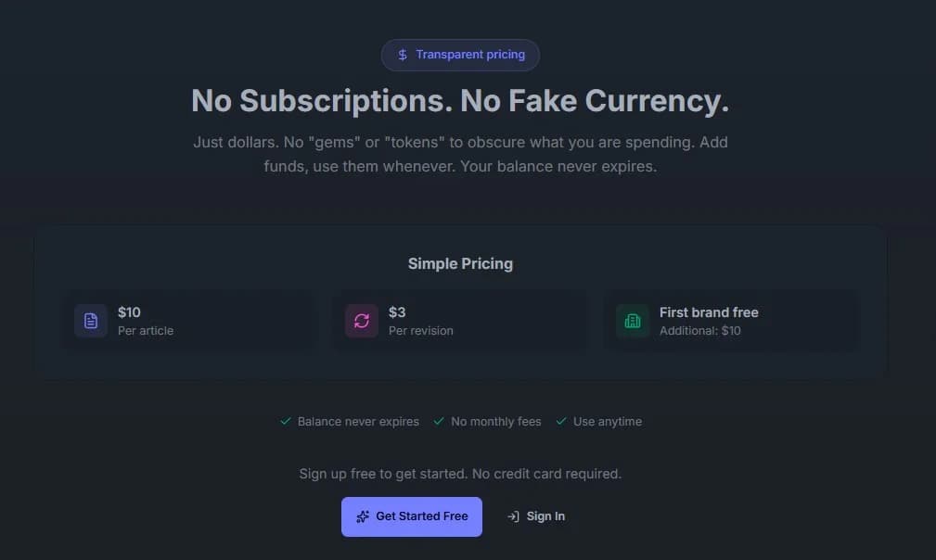Select the $3 Per revision card
The height and width of the screenshot is (560, 936).
pyautogui.click(x=460, y=321)
